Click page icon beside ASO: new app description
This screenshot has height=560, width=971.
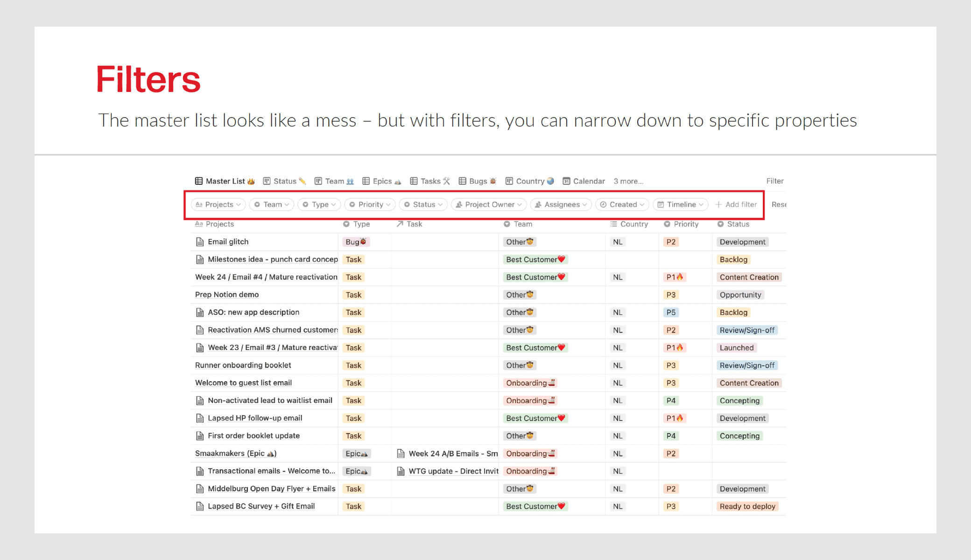coord(200,312)
